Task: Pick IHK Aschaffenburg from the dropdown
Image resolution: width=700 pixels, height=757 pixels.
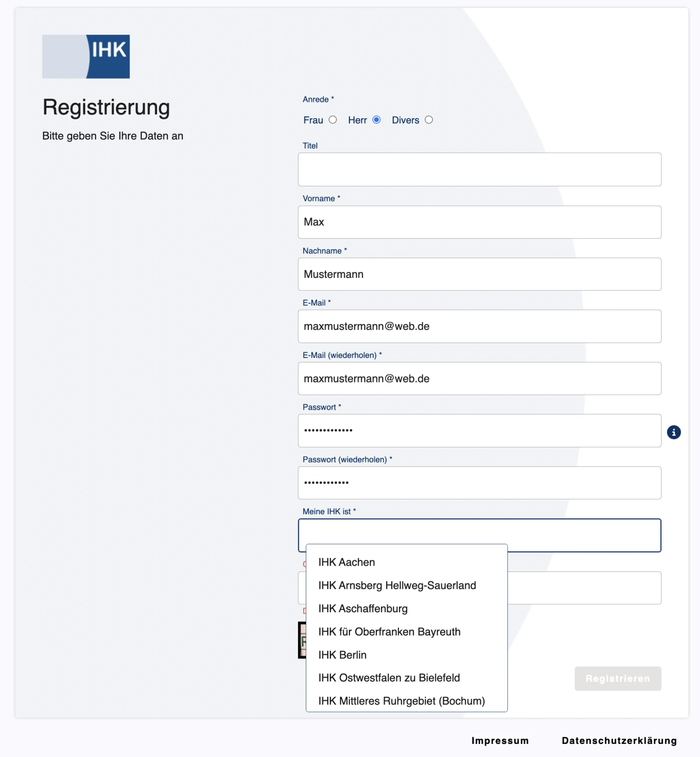Action: click(x=407, y=609)
